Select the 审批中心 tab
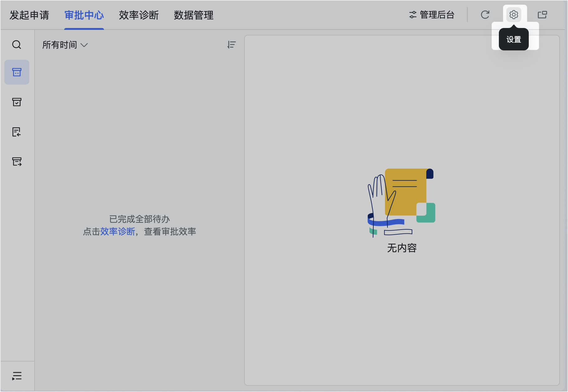 (84, 15)
